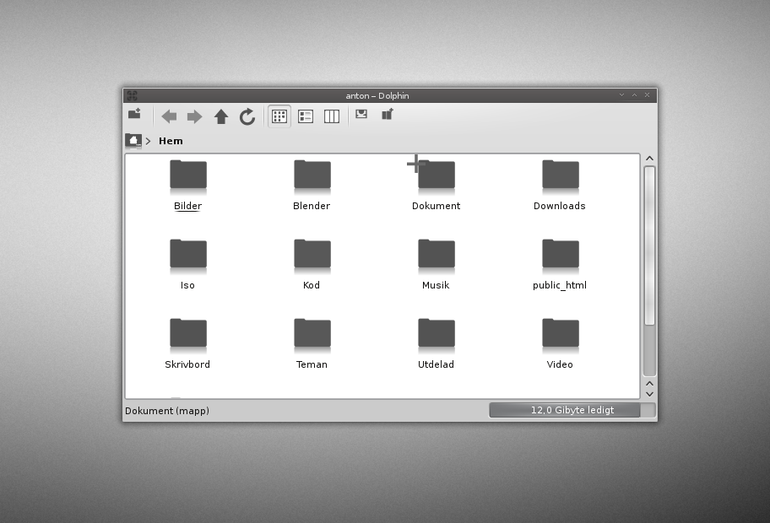
Task: Expand the breadcrumb arrow before Hem
Action: (148, 141)
